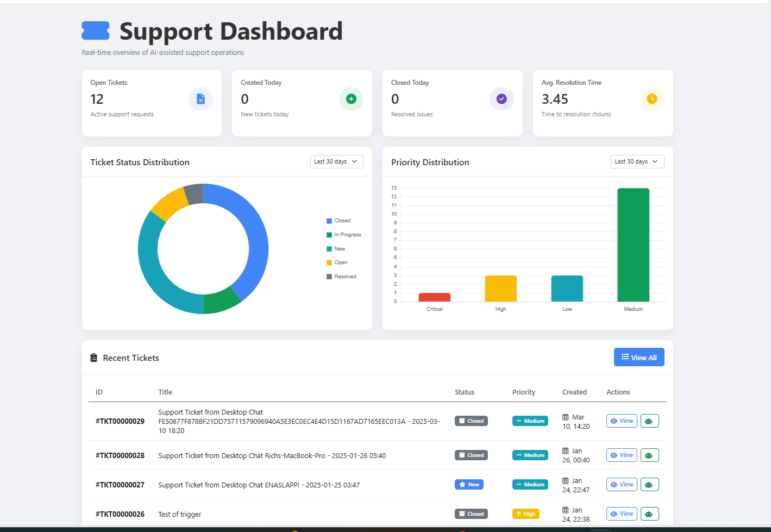
Task: Click calendar icon next to Jan 24, 22:47
Action: tap(566, 481)
